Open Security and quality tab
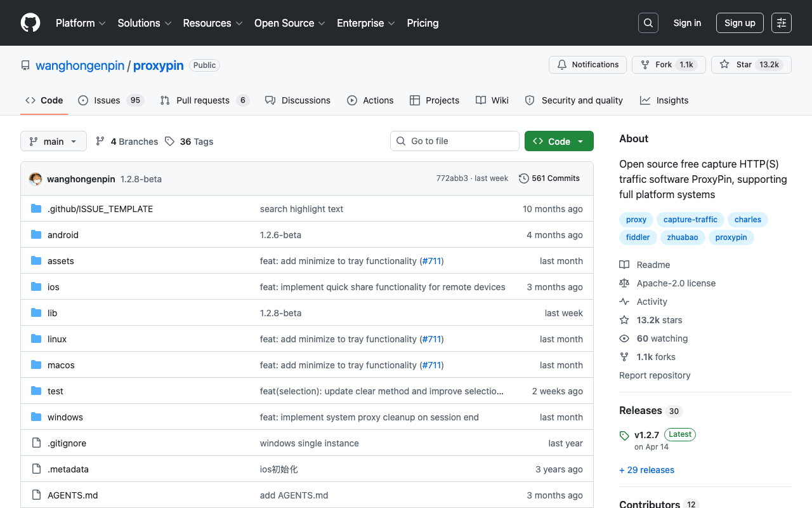The width and height of the screenshot is (812, 508). point(574,100)
